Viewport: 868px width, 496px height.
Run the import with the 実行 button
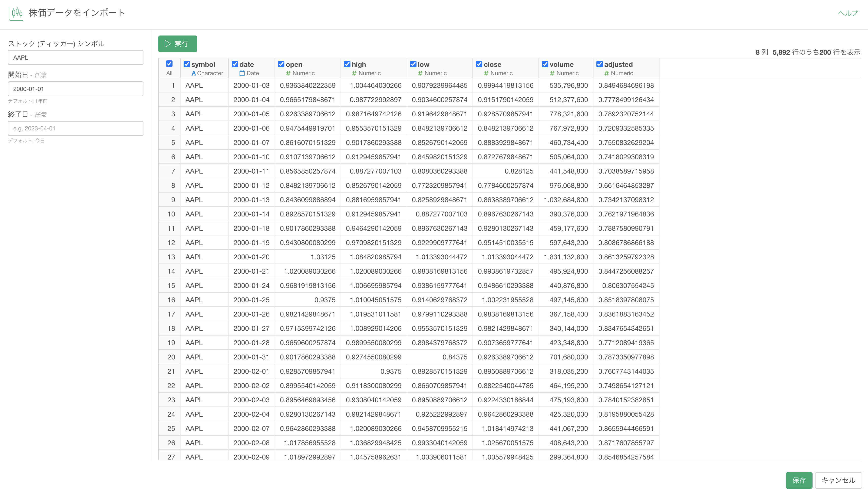pos(177,44)
